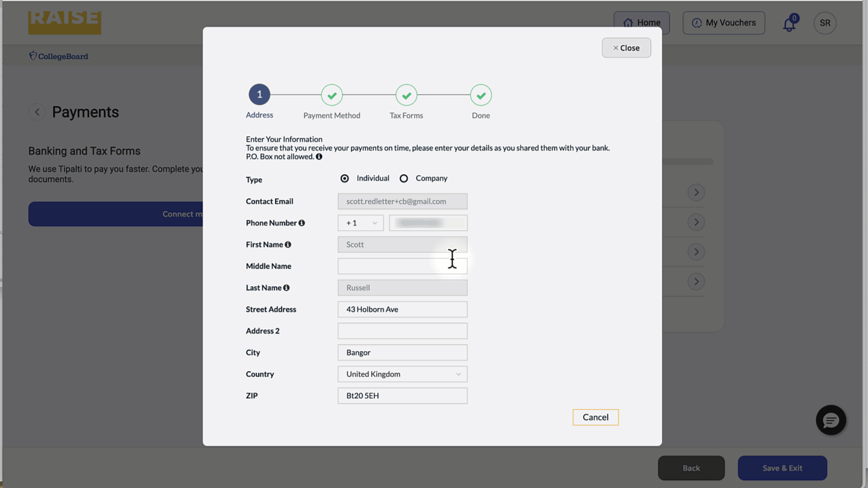Screen dimensions: 868x488
Task: Click the P.O. Box info icon
Action: pos(319,157)
